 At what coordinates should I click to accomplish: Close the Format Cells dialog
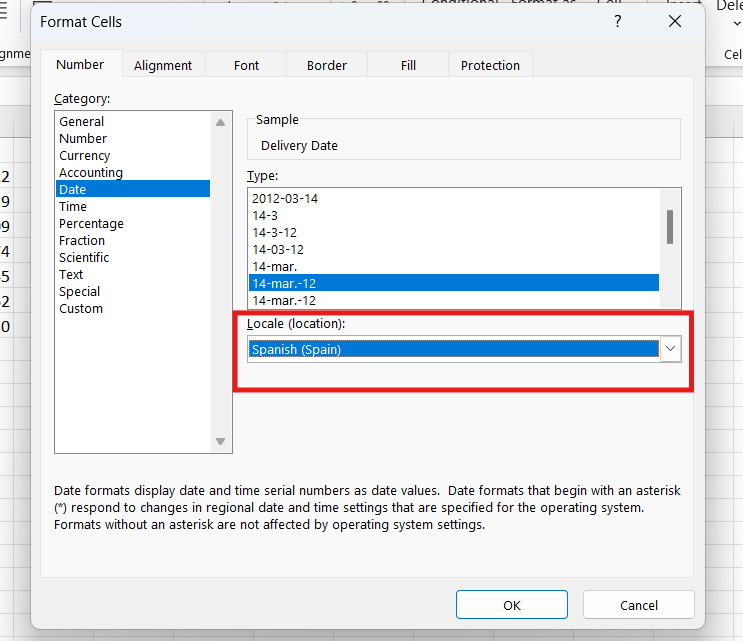(678, 21)
